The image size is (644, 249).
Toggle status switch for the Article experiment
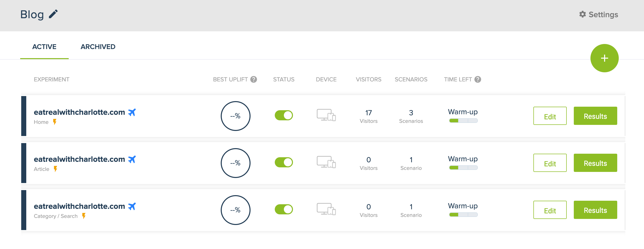[x=284, y=162]
